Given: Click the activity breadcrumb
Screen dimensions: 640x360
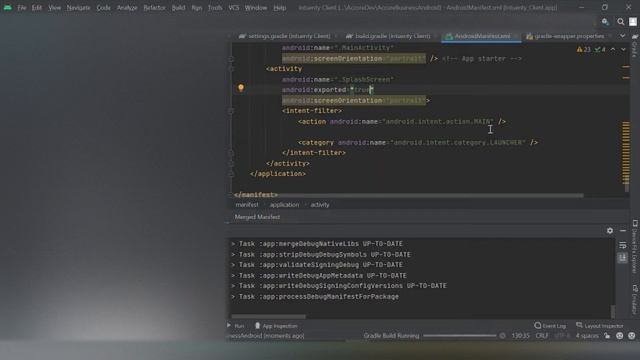Looking at the screenshot, I should [320, 205].
